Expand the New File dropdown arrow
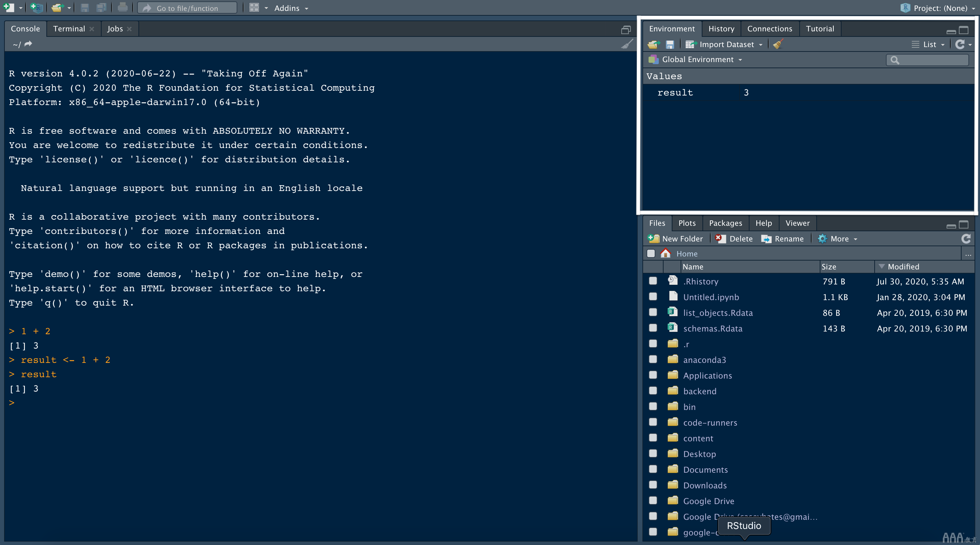 (20, 8)
